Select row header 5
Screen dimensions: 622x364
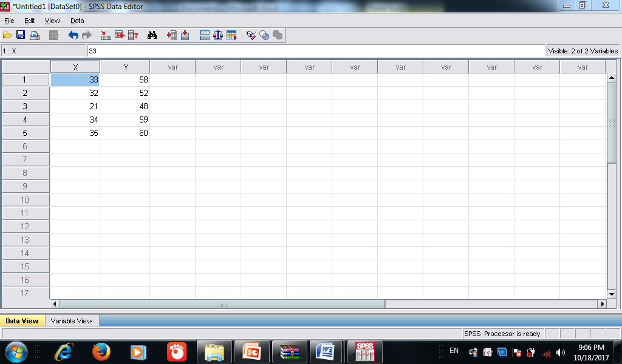coord(25,133)
